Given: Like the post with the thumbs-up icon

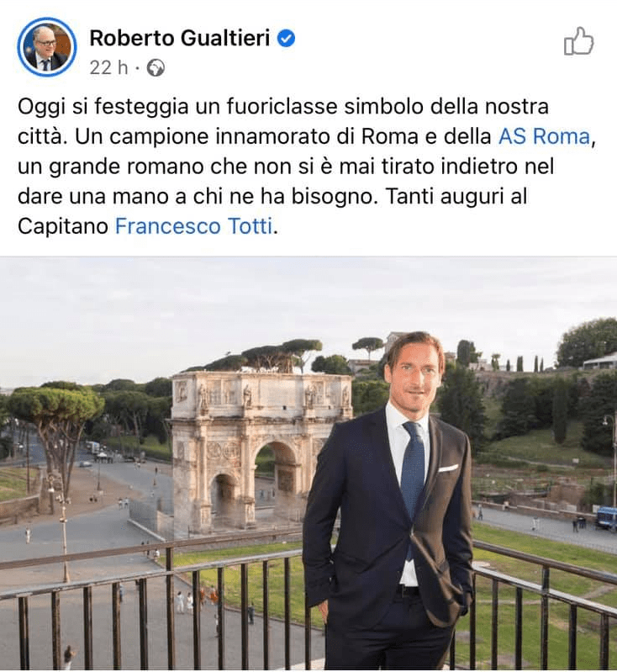Looking at the screenshot, I should coord(578,41).
